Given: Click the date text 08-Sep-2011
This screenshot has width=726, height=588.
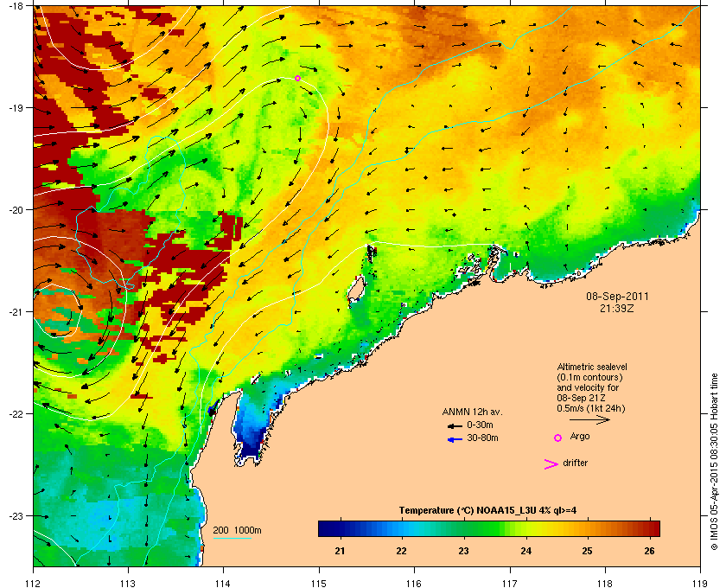Looking at the screenshot, I should pos(617,297).
